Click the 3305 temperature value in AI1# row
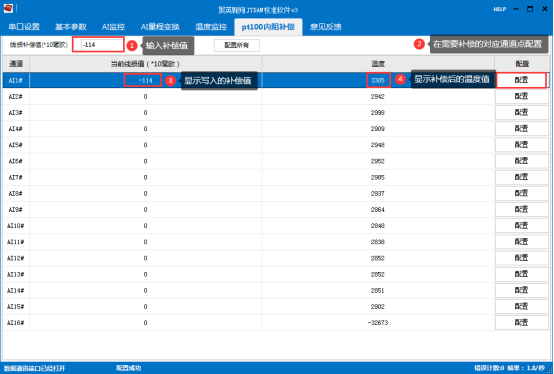The image size is (554, 374). tap(378, 81)
